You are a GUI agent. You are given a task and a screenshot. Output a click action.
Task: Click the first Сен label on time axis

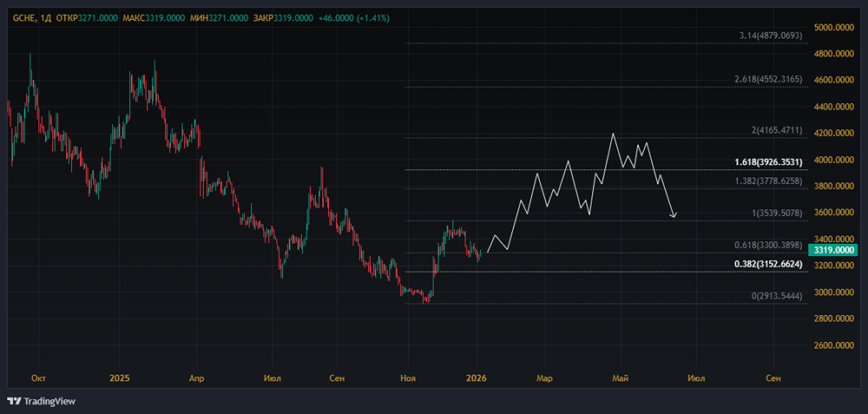tap(337, 378)
